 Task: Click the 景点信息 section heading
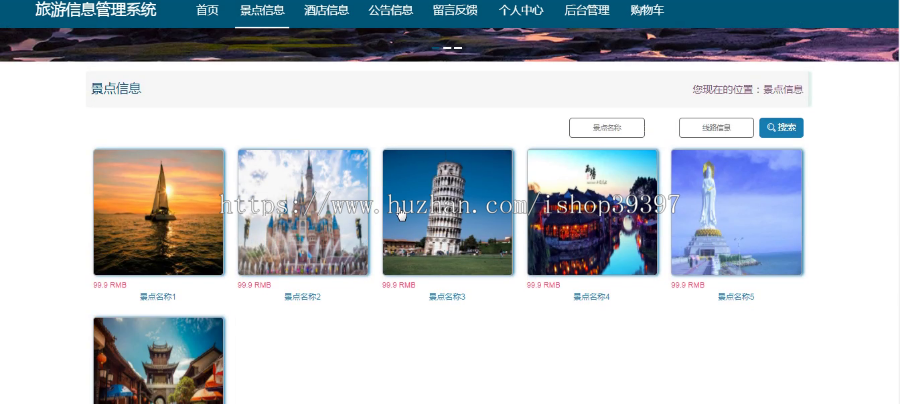coord(117,88)
